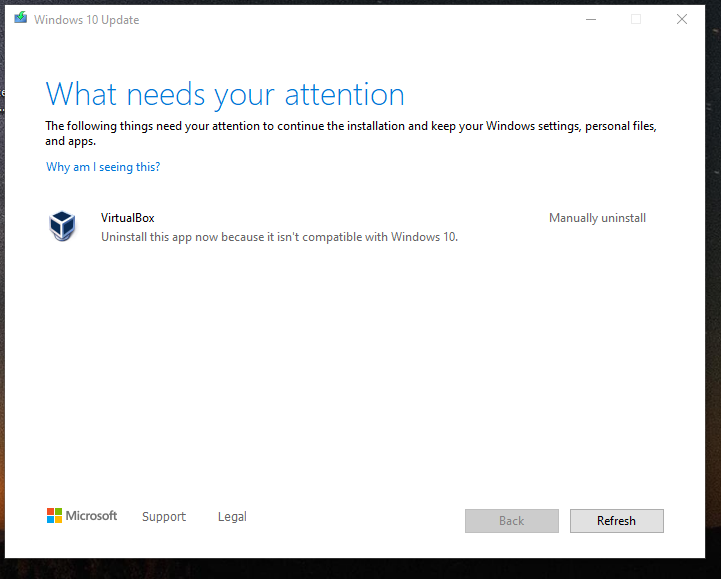Click the Microsoft logo
Viewport: 721px width, 579px height.
pyautogui.click(x=82, y=516)
